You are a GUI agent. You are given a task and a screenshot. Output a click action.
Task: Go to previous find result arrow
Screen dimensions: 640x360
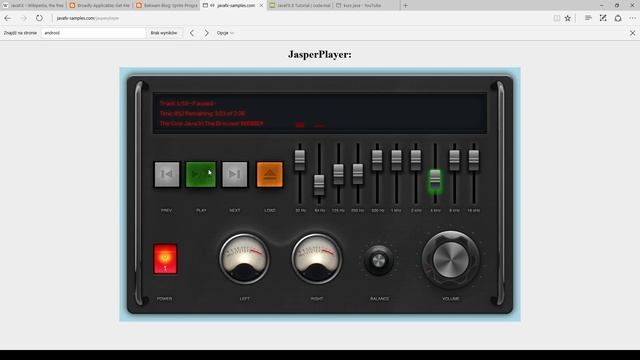tap(192, 33)
